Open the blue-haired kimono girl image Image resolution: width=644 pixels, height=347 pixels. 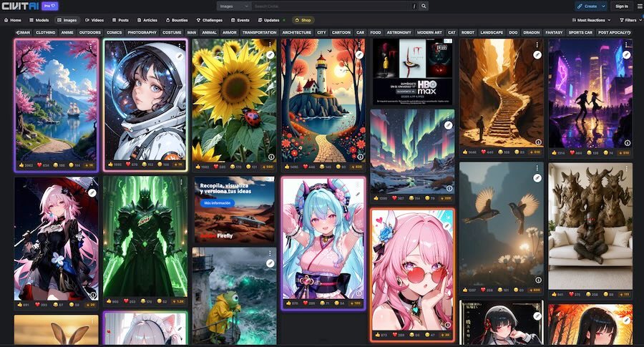point(323,238)
